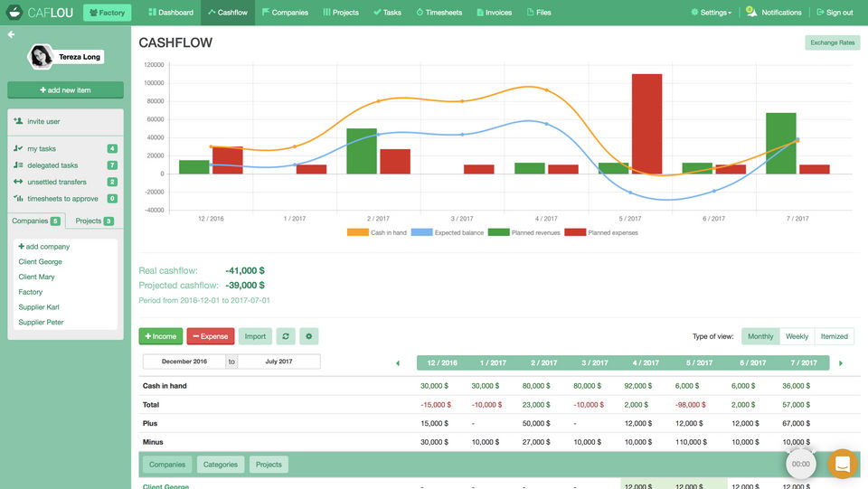
Task: Select the Factory account button
Action: click(108, 12)
